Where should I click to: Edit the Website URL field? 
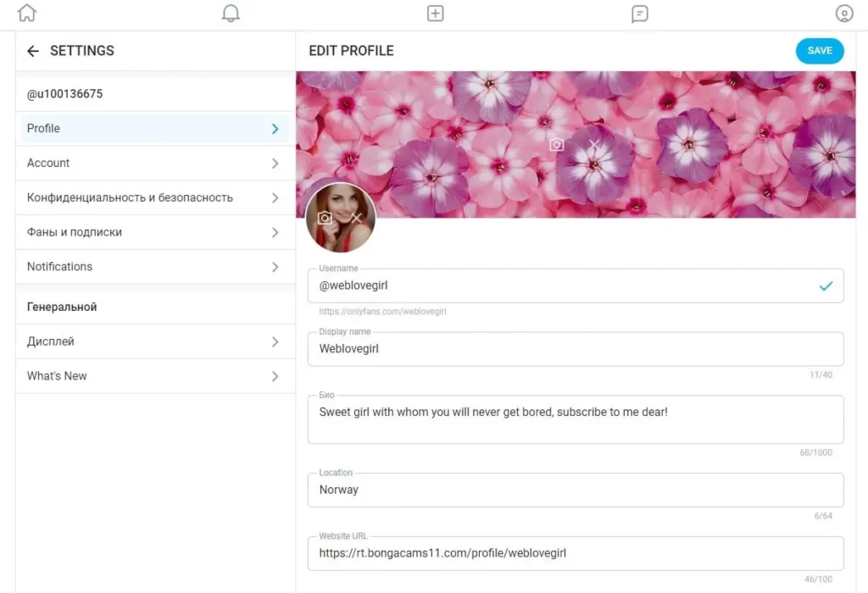tap(576, 553)
